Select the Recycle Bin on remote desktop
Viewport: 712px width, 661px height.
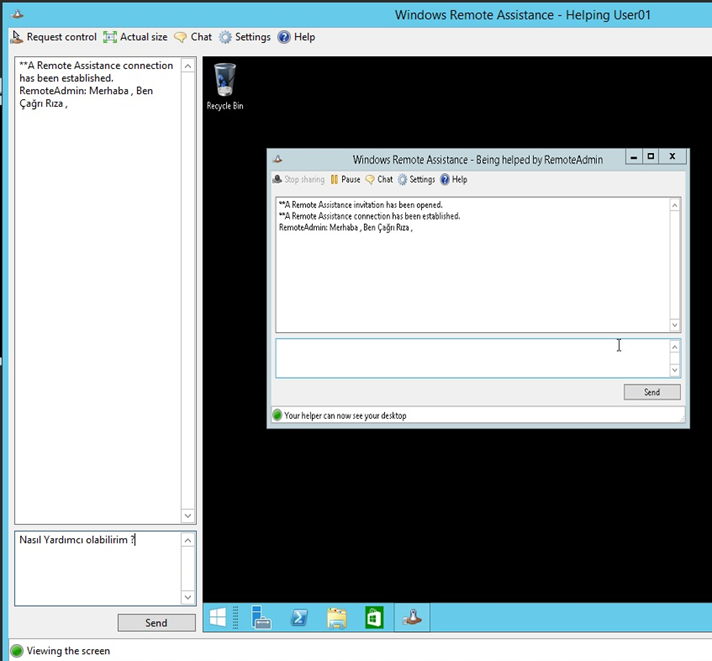pyautogui.click(x=225, y=87)
